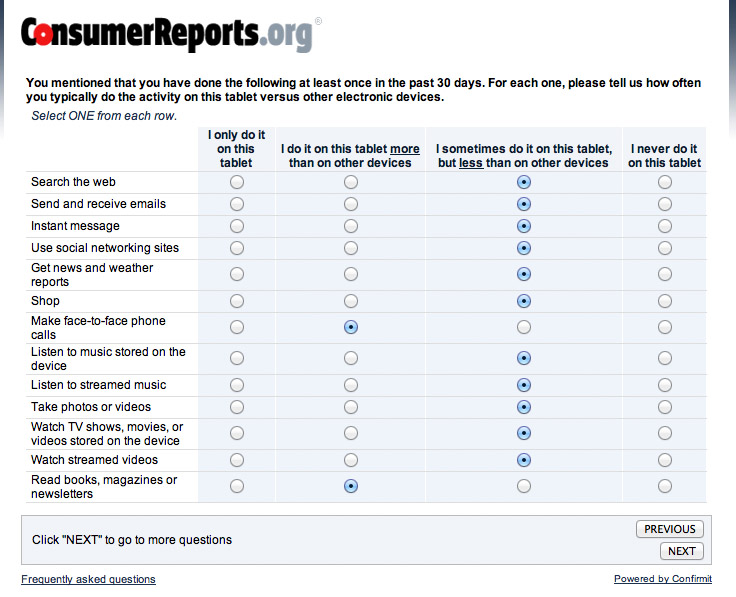
Task: Select 'never do it' for Read books, magazines or newsletters
Action: [665, 486]
